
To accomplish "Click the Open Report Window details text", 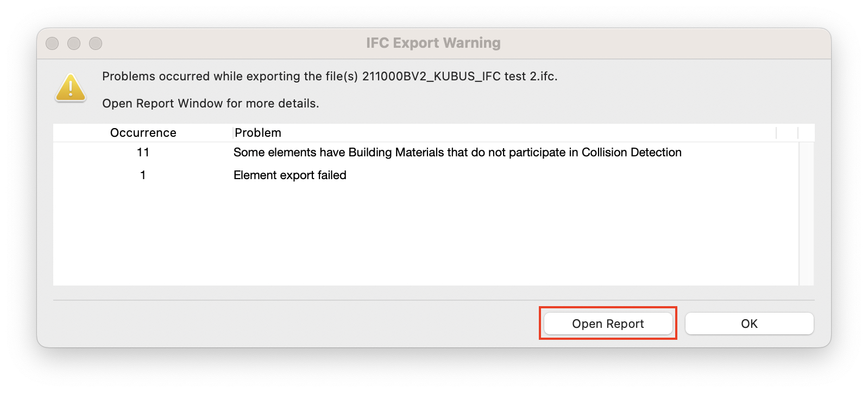I will (x=211, y=103).
